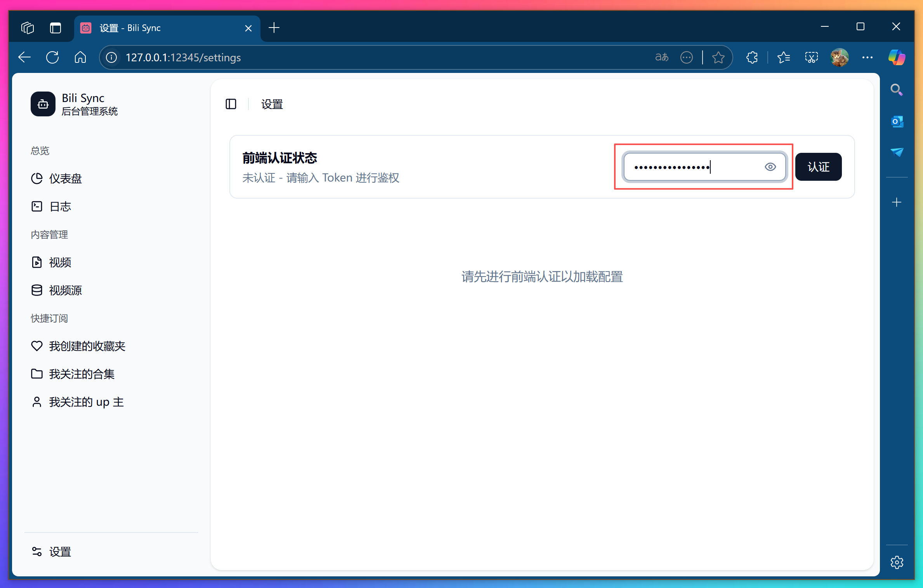Open the browser profile menu
Image resolution: width=923 pixels, height=588 pixels.
(840, 57)
